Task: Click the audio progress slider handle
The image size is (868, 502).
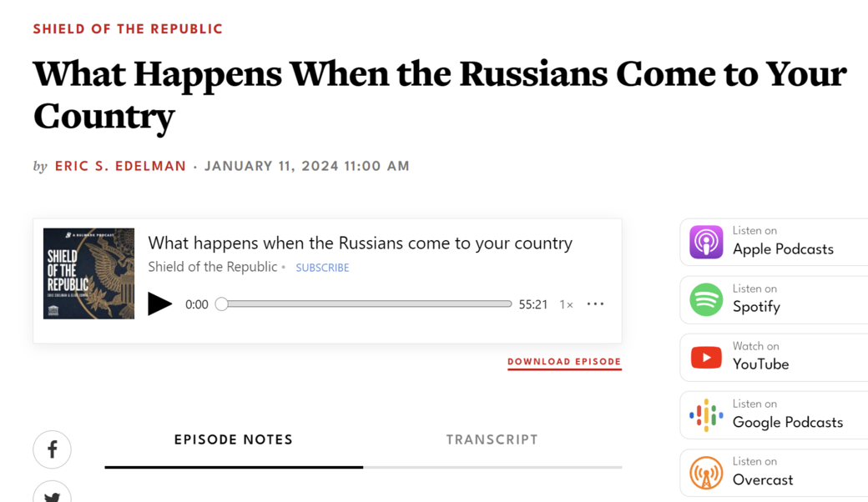Action: coord(221,304)
